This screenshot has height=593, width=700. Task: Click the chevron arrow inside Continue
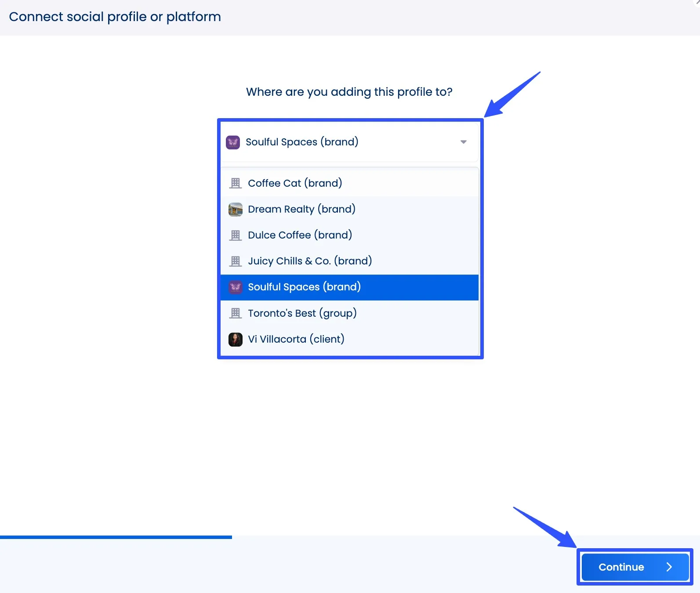tap(669, 567)
